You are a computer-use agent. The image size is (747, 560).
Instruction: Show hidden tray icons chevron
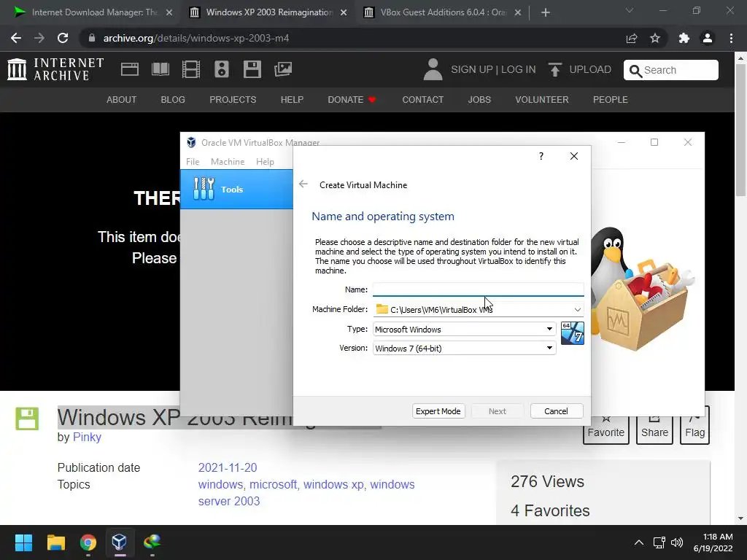[x=639, y=542]
